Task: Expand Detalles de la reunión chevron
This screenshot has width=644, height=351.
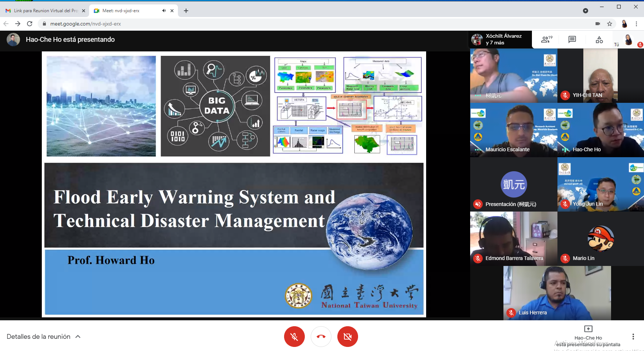Action: click(78, 337)
